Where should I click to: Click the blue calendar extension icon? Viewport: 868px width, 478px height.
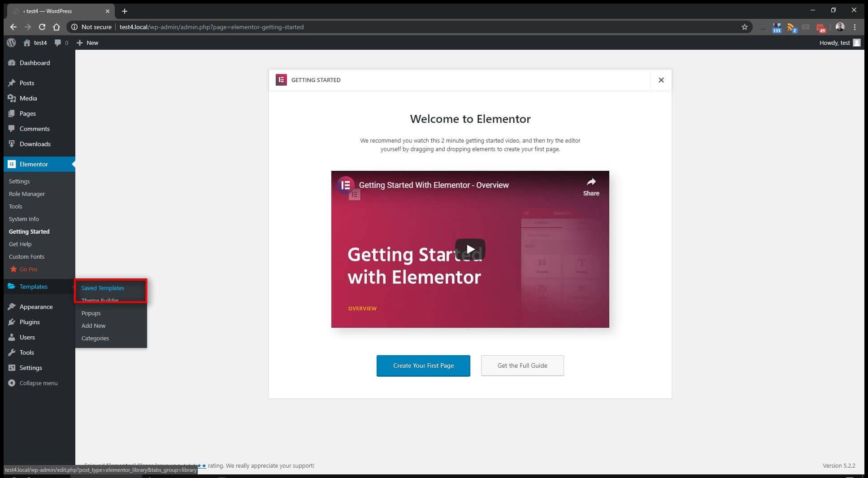pos(777,27)
